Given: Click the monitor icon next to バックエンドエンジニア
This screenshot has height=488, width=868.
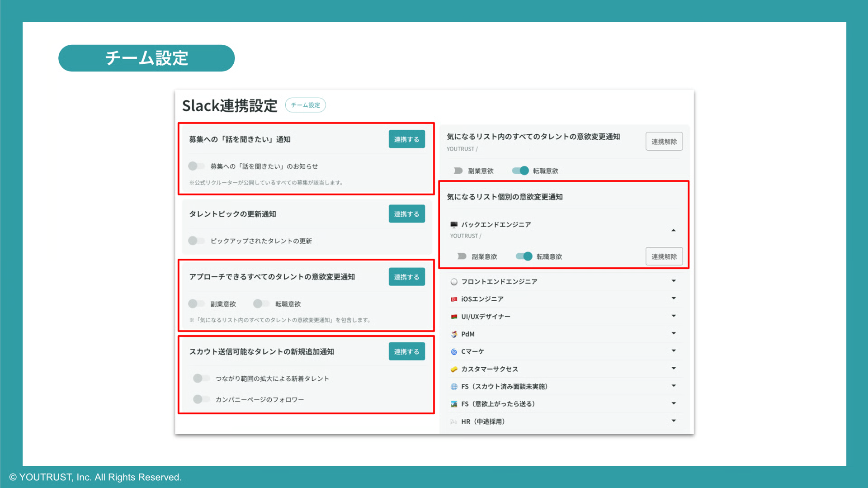Looking at the screenshot, I should tap(453, 224).
